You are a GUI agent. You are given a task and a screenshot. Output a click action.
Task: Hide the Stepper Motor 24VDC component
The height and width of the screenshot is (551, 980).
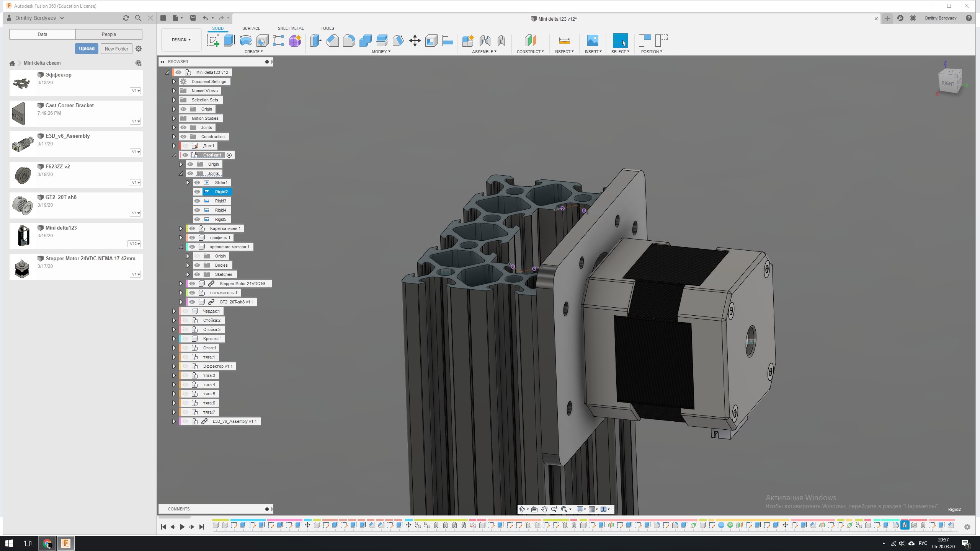click(192, 284)
